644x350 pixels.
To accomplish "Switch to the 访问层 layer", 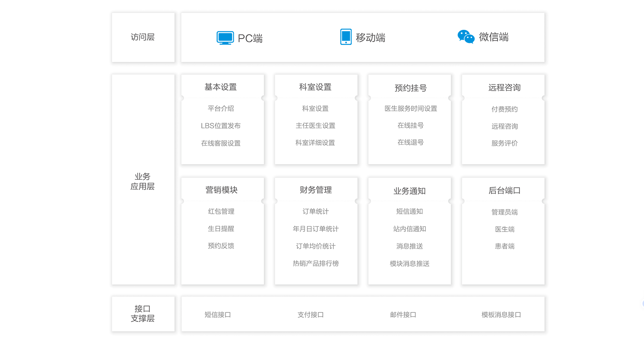I will [143, 37].
